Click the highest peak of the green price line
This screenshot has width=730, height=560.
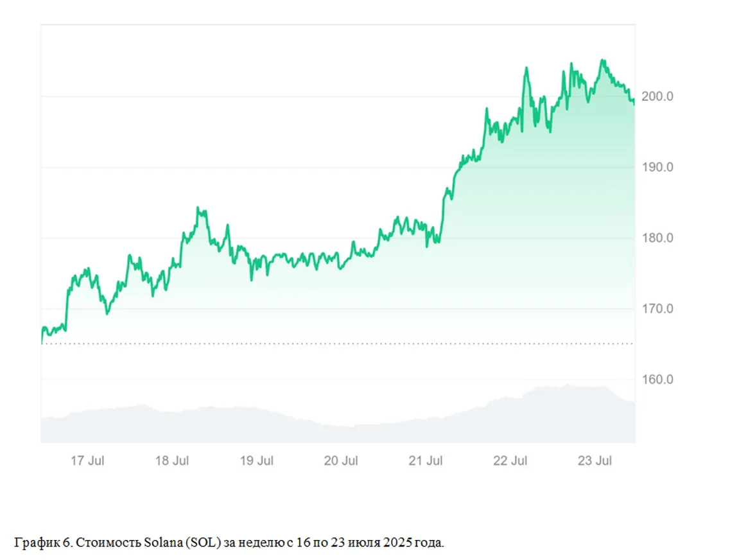[x=602, y=60]
